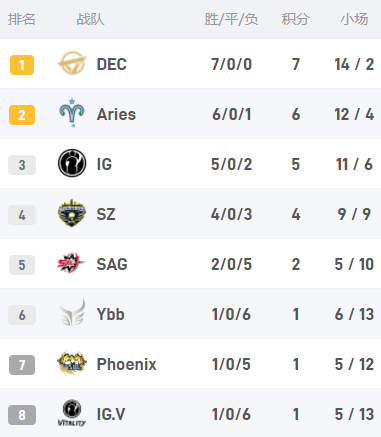Open the IG team logo

point(72,163)
